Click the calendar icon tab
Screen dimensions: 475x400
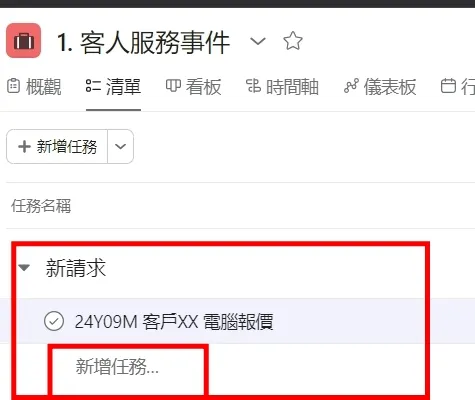pyautogui.click(x=448, y=86)
